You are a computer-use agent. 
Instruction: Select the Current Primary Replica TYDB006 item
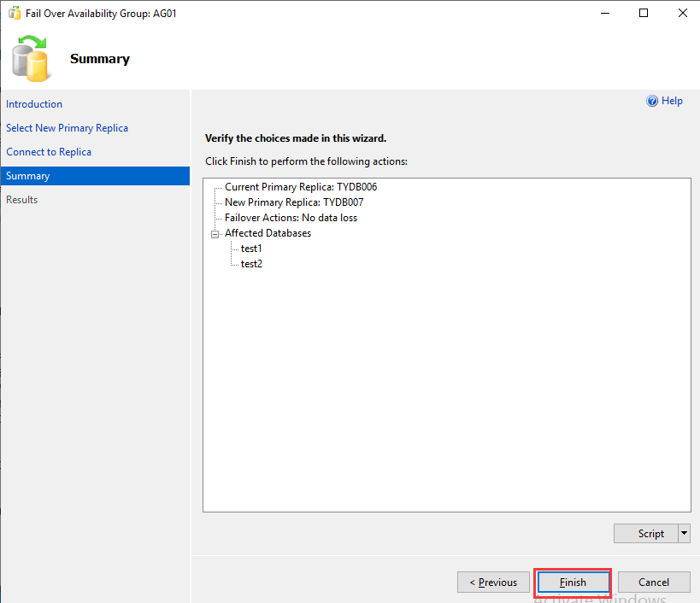(x=301, y=187)
